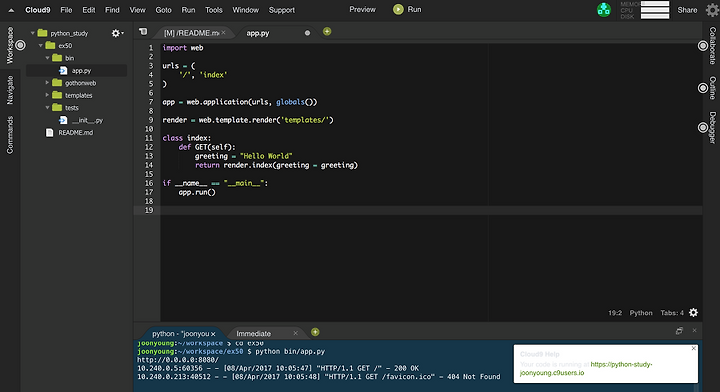Add a new editor tab with the plus icon
Image resolution: width=720 pixels, height=392 pixels.
(327, 31)
